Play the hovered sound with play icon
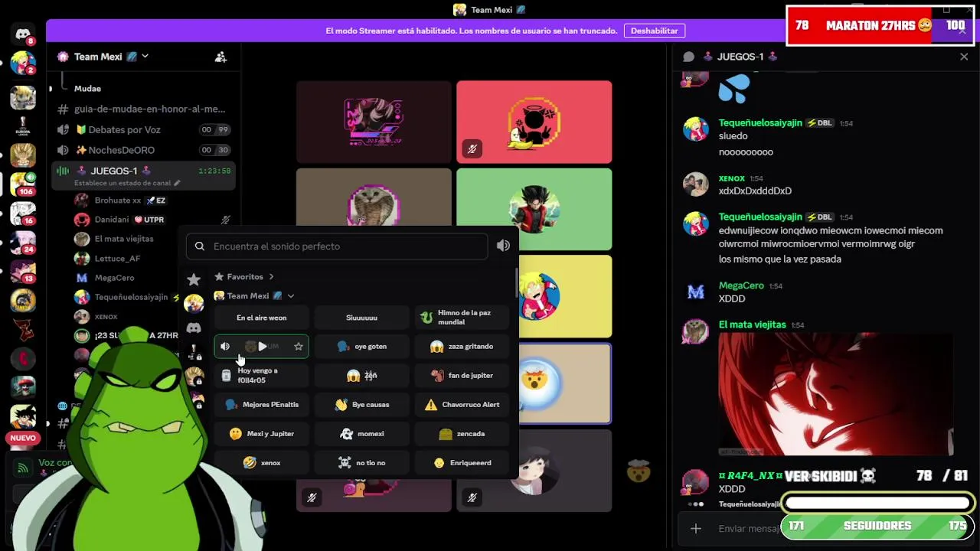The image size is (980, 551). (x=263, y=347)
